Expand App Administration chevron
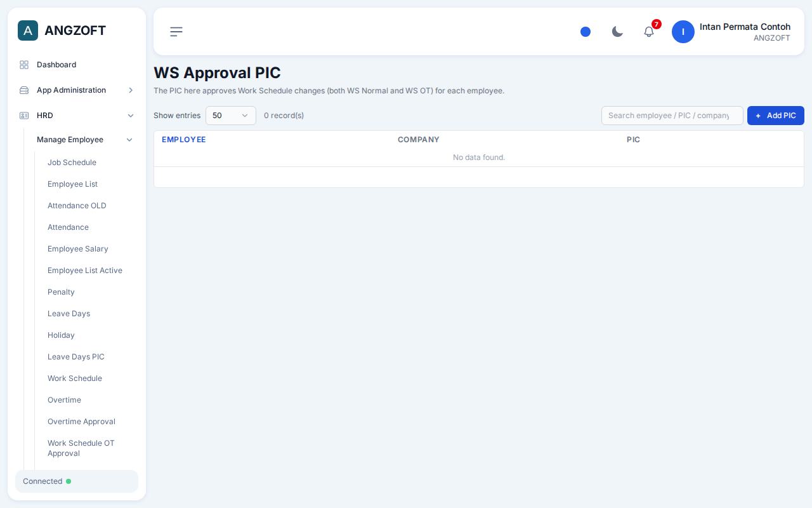812x508 pixels. point(131,90)
